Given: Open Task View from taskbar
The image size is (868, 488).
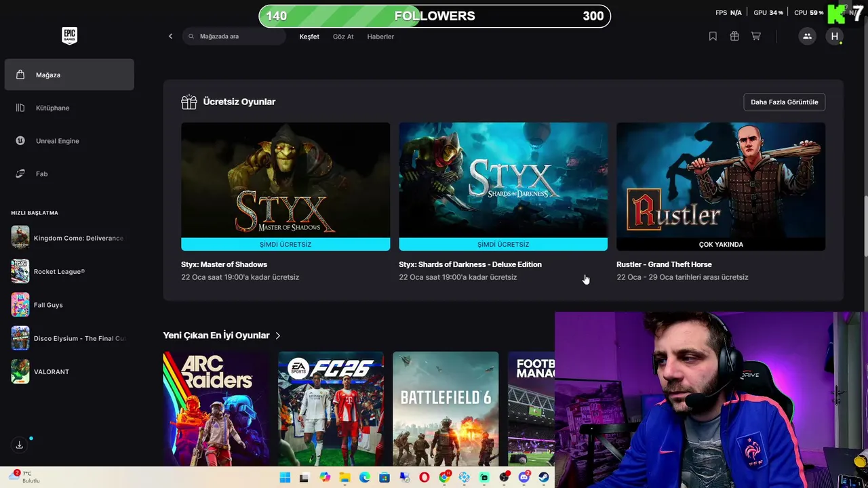Looking at the screenshot, I should pos(304,477).
